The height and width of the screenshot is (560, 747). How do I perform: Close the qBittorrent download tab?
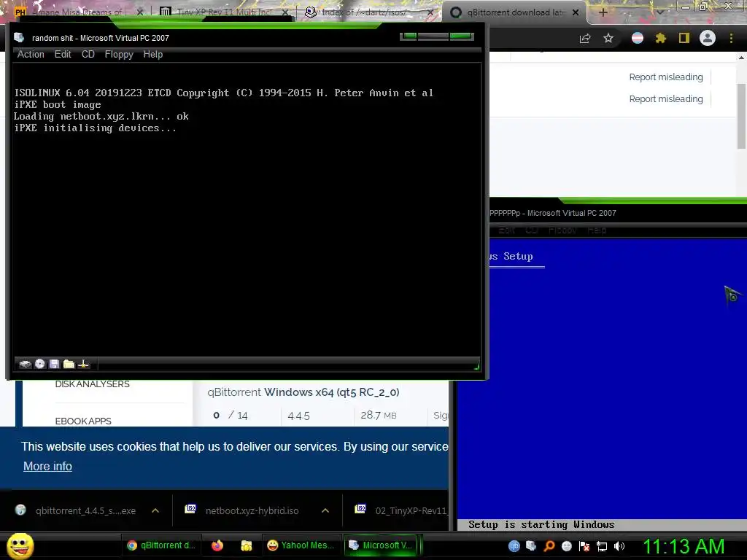tap(576, 12)
